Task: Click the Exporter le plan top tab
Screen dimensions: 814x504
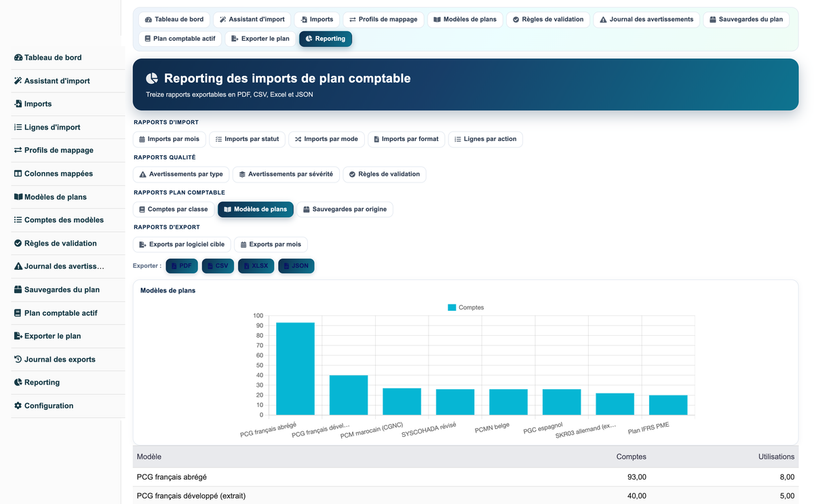Action: click(260, 39)
